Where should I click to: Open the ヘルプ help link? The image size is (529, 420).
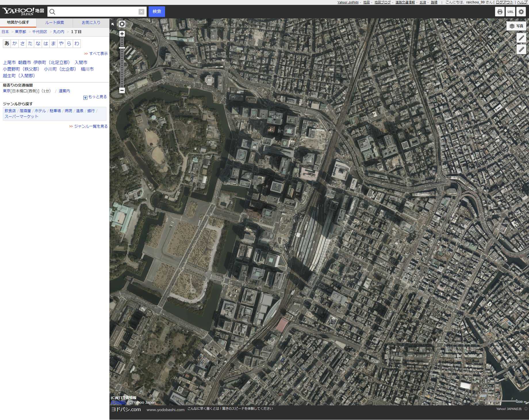pyautogui.click(x=522, y=2)
